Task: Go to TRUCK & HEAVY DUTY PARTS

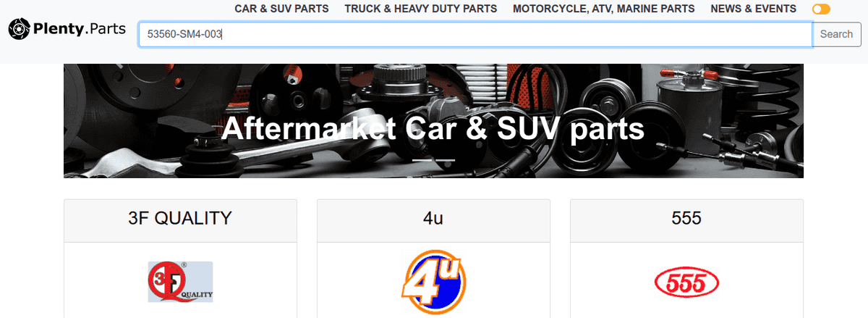Action: point(421,9)
